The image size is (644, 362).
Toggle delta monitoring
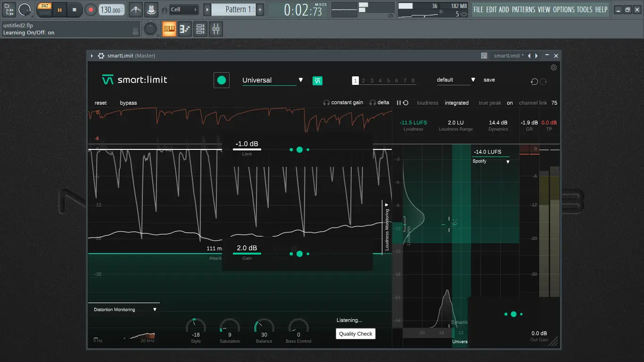(380, 103)
